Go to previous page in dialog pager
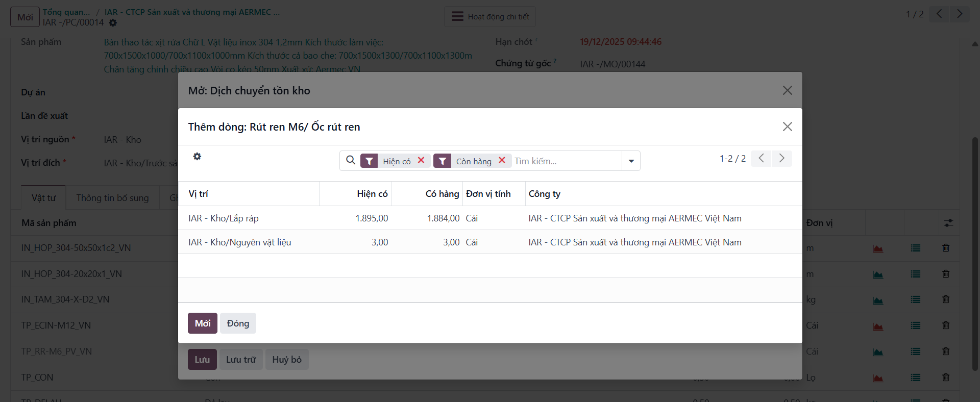 click(x=761, y=158)
